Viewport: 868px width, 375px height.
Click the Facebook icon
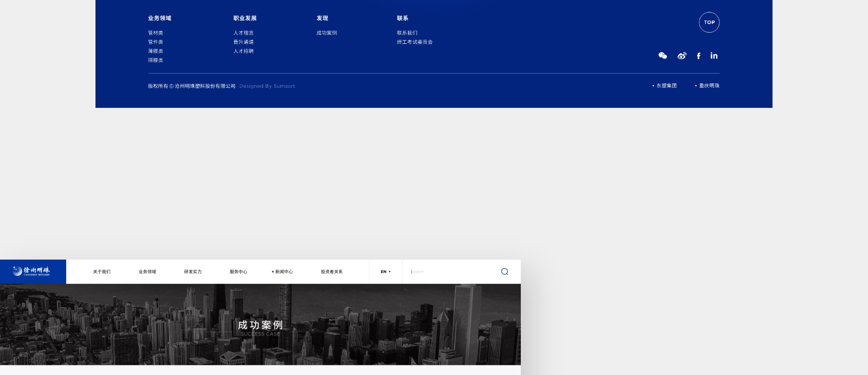pos(699,56)
